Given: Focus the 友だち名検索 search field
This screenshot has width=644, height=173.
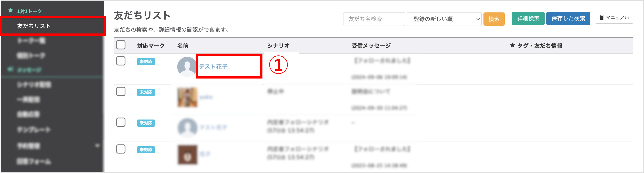Looking at the screenshot, I should pyautogui.click(x=374, y=19).
